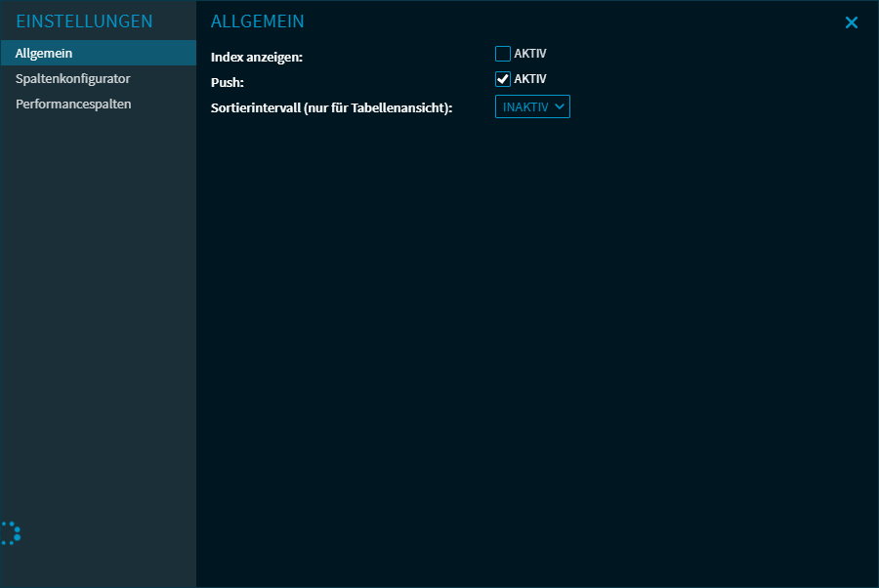Image resolution: width=879 pixels, height=588 pixels.
Task: Open the Spaltenkonfigurator section
Action: (x=72, y=78)
